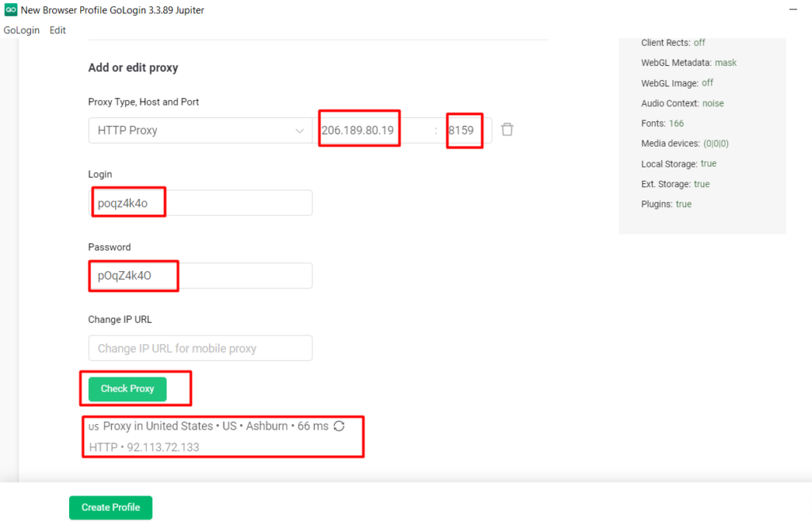
Task: Click the Ext. Storage value true
Action: tap(702, 184)
